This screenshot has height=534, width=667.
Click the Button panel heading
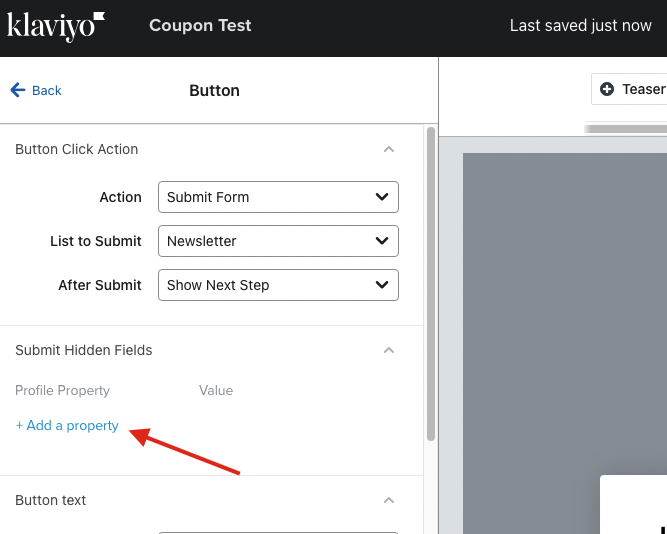[x=214, y=91]
